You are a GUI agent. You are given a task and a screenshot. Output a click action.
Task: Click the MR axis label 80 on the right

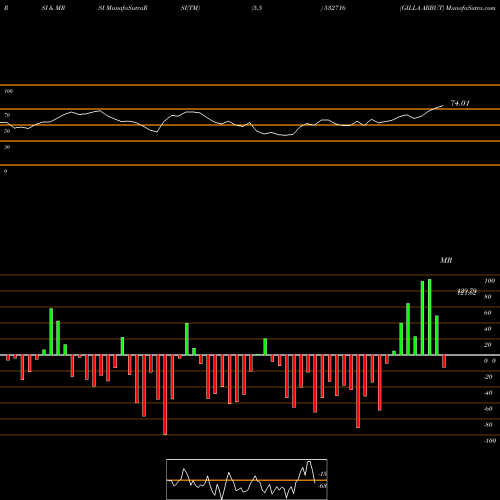point(488,297)
